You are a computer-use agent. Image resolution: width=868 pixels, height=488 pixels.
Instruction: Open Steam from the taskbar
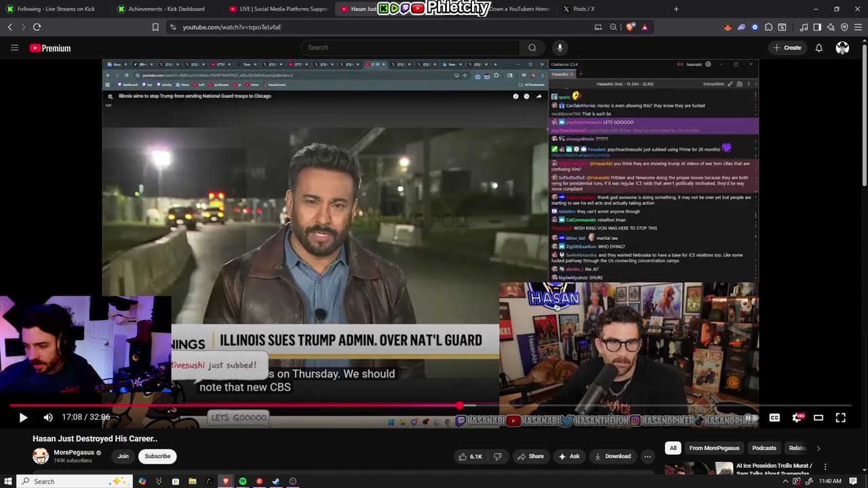(276, 481)
